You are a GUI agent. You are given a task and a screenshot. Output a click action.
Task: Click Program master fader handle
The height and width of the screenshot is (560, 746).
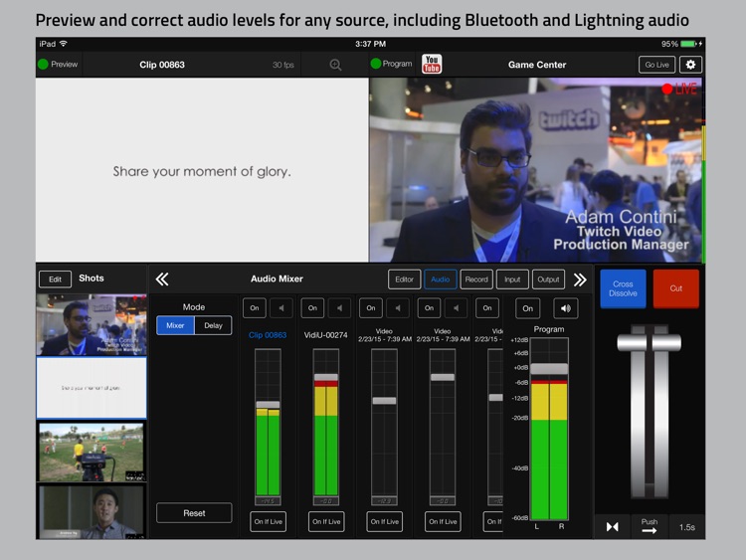[x=549, y=369]
